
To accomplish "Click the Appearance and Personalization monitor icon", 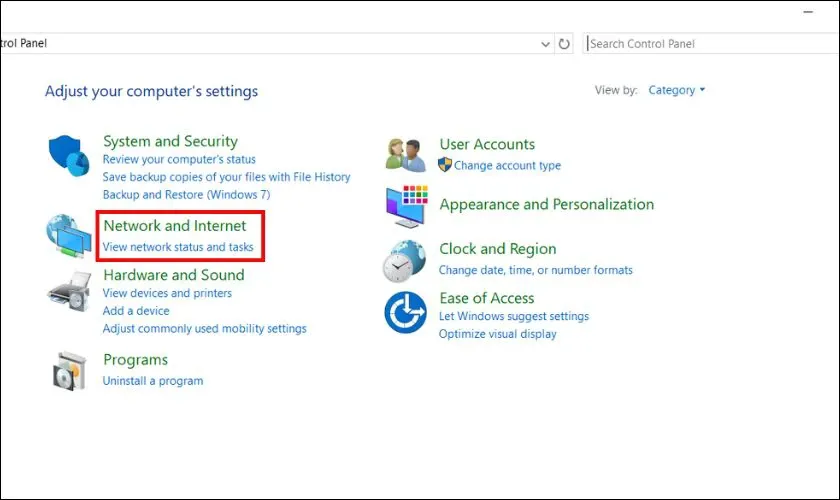I will click(406, 206).
